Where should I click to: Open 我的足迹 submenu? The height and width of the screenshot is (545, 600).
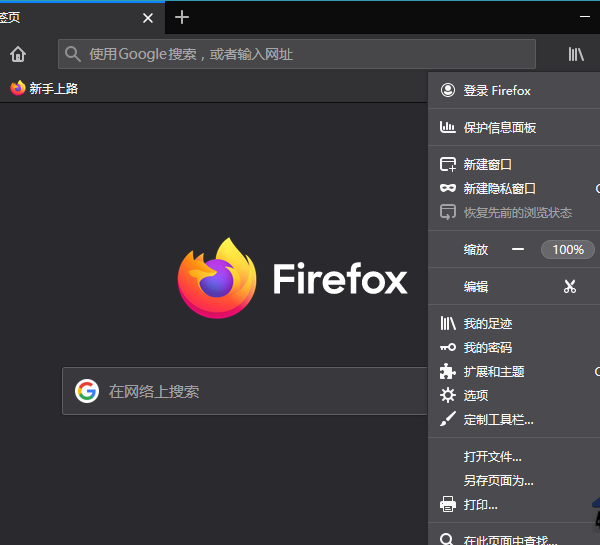(x=488, y=323)
